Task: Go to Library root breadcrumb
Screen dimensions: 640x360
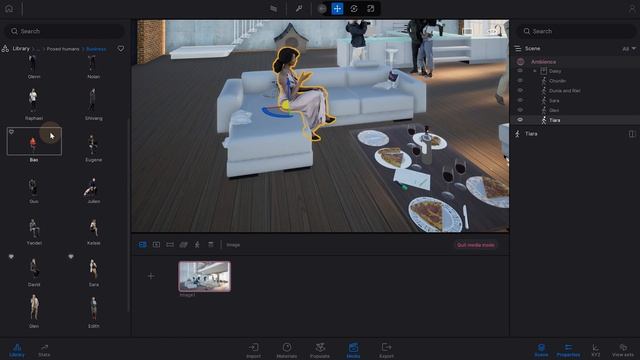Action: click(x=21, y=49)
